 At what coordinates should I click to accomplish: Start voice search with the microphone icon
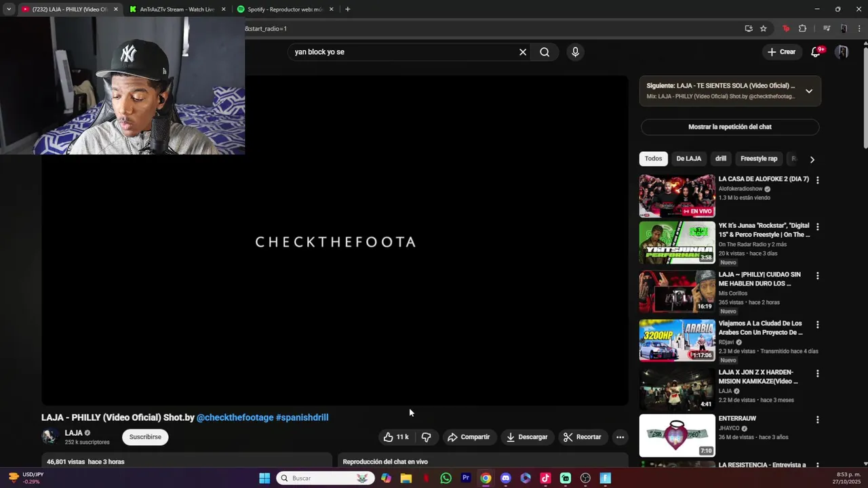pos(575,52)
